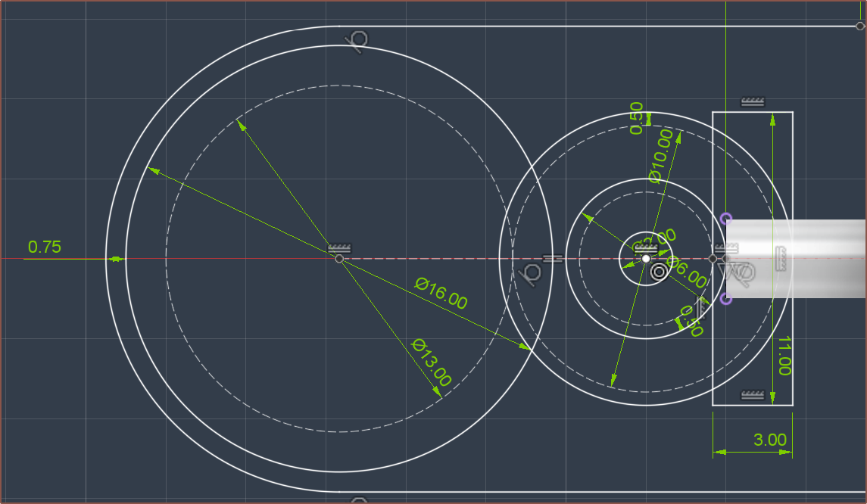
Task: Click the vertical constraint icon on the rectangle's right side
Action: (781, 259)
